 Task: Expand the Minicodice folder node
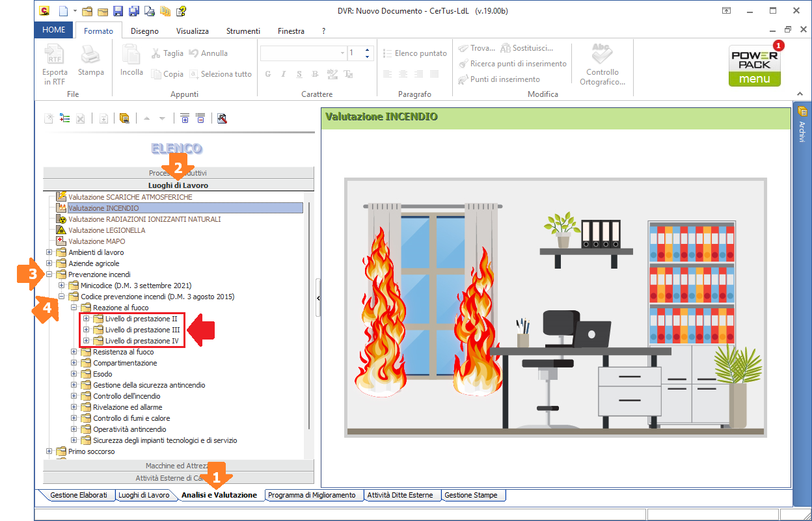pos(62,286)
